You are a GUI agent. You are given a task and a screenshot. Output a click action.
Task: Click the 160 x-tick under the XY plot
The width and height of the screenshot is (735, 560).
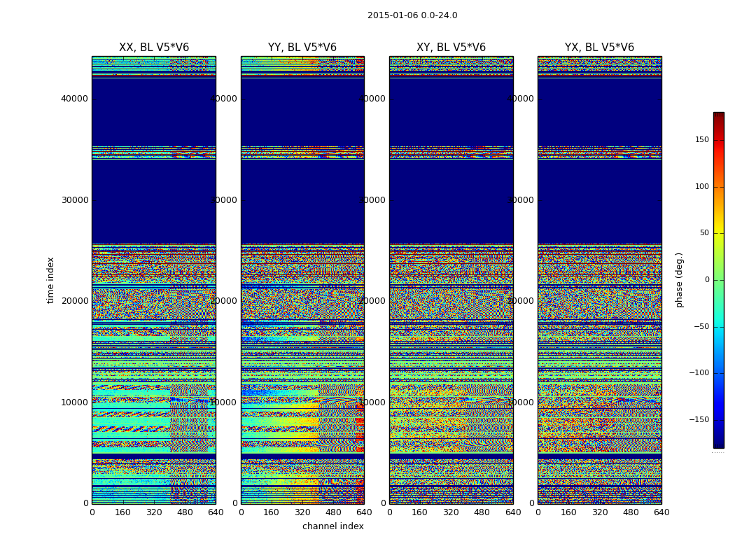tap(420, 512)
